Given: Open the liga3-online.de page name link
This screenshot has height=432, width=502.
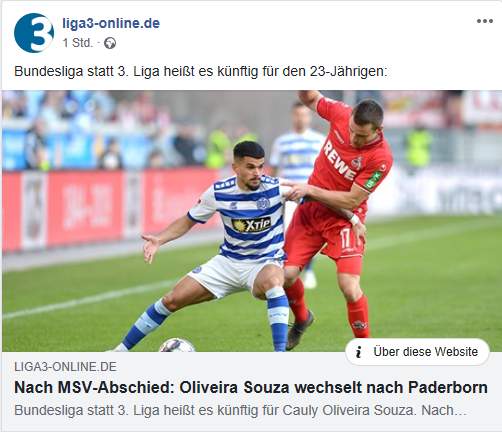Looking at the screenshot, I should 111,23.
